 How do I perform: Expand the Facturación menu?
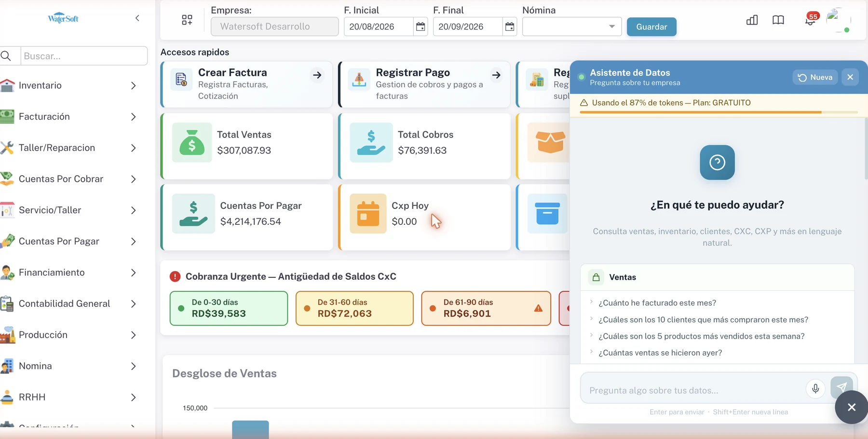coord(134,117)
